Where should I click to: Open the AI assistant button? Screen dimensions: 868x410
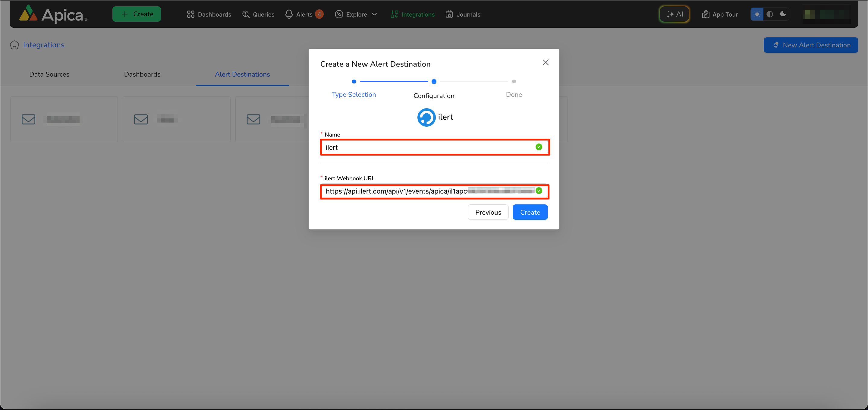point(674,14)
